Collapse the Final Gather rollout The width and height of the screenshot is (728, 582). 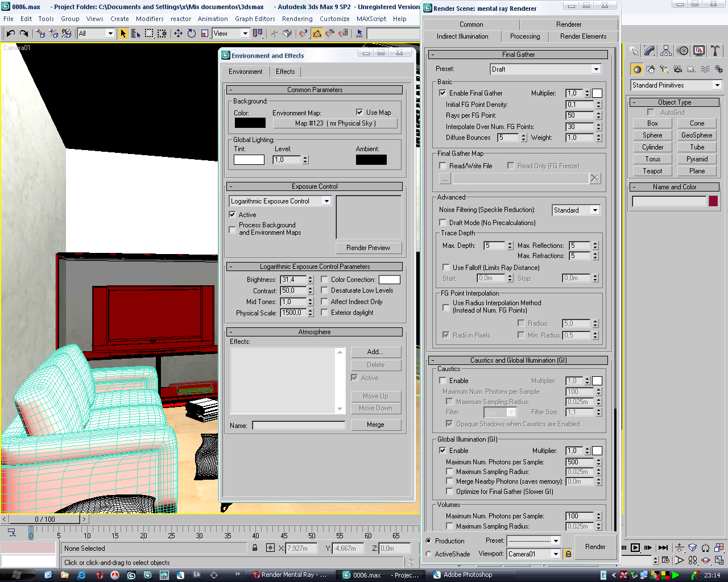click(x=518, y=55)
